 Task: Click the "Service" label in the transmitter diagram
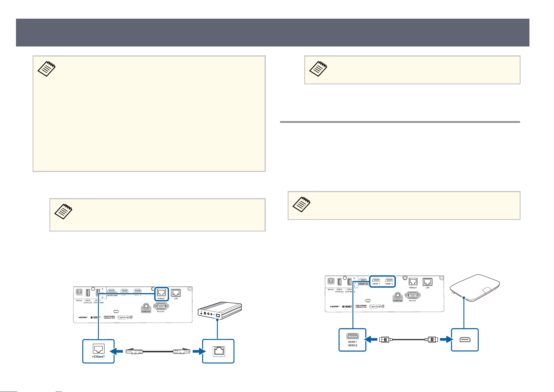click(x=79, y=301)
